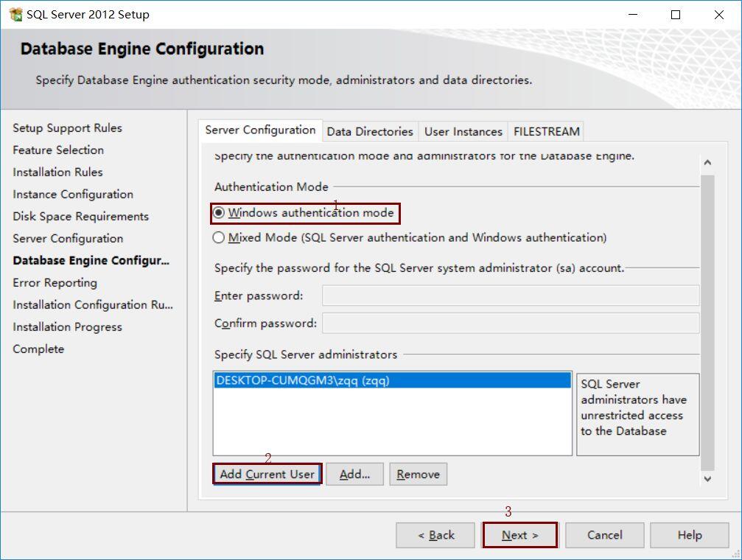Click Next to continue setup
This screenshot has width=742, height=560.
coord(519,535)
